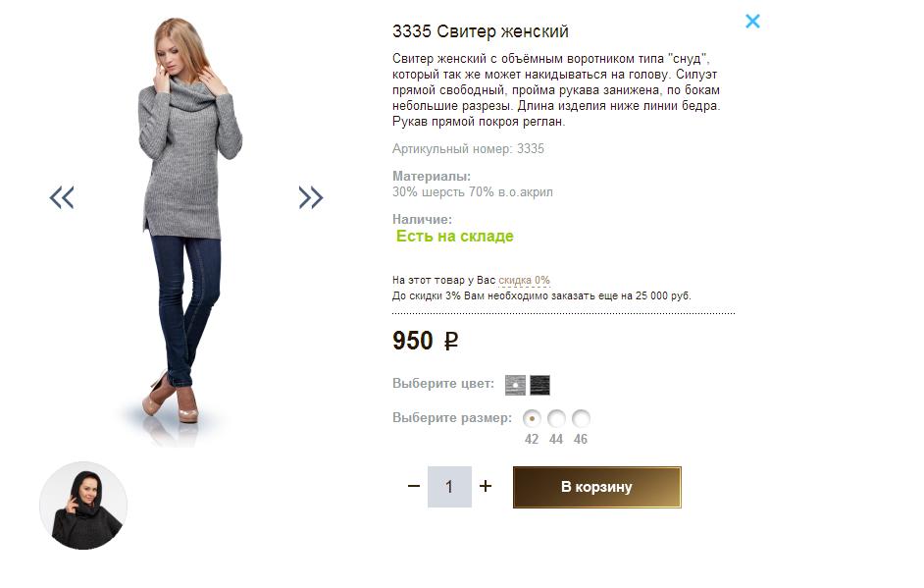Increase quantity with the plus icon
This screenshot has width=924, height=588.
click(486, 486)
